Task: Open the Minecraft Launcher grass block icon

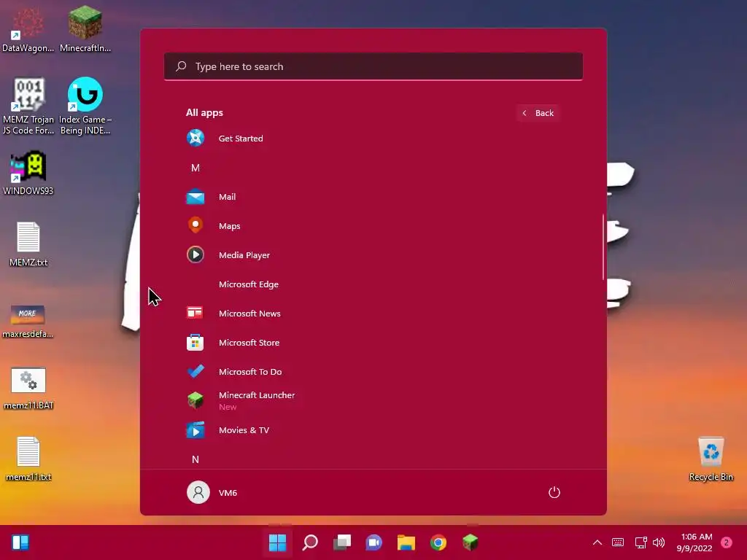Action: [x=196, y=400]
